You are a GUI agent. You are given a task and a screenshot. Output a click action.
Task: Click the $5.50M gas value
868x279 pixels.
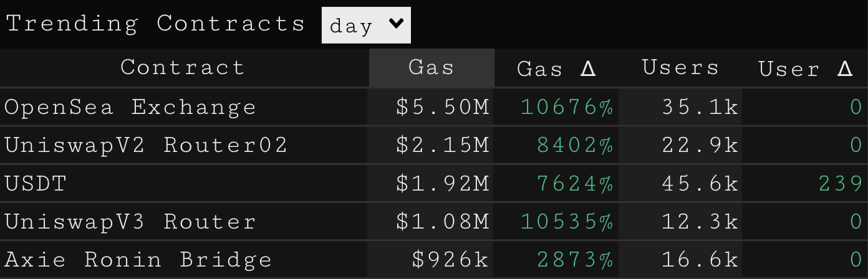[443, 107]
